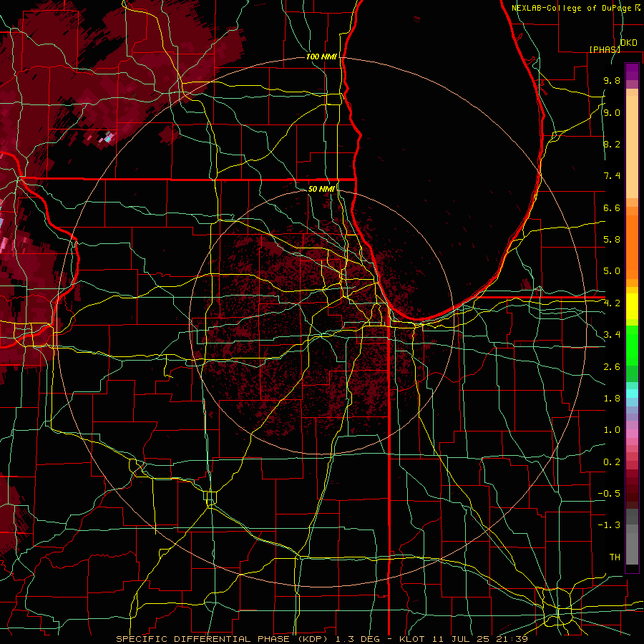Pick the pink band near 1.0

(632, 434)
